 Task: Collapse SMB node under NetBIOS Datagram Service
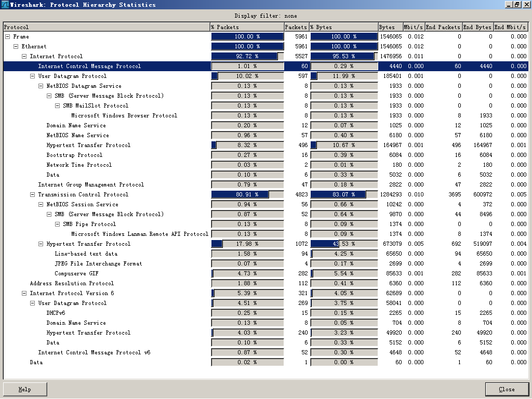point(49,96)
